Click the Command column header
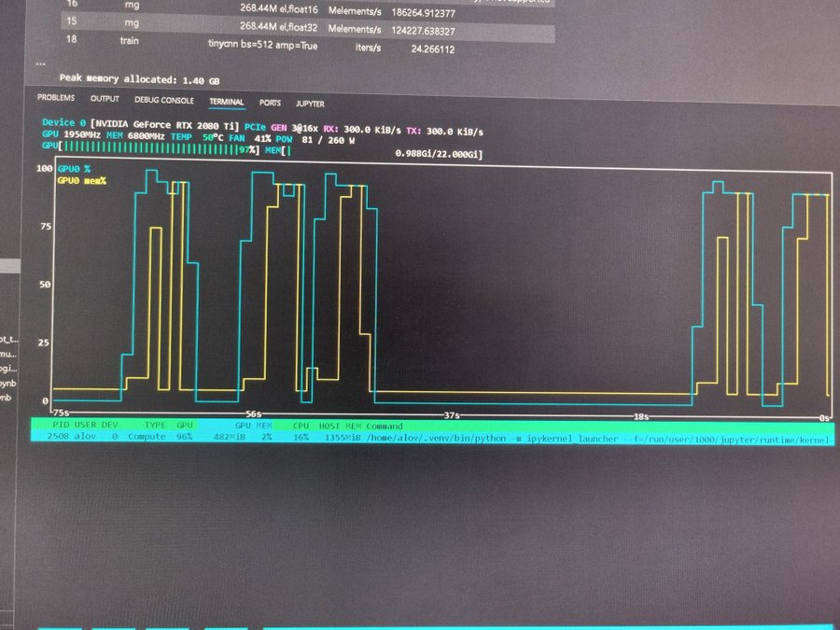 (x=385, y=426)
